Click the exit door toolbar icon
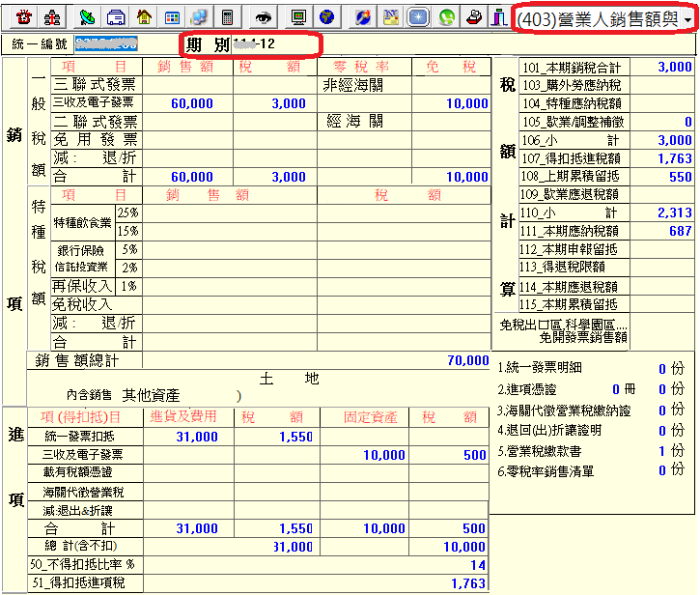 point(499,16)
